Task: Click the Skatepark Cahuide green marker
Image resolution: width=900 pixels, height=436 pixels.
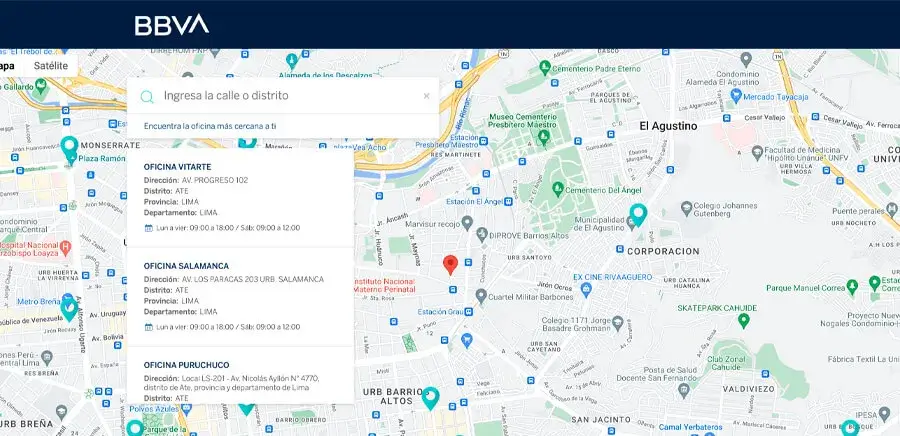Action: pos(743,321)
